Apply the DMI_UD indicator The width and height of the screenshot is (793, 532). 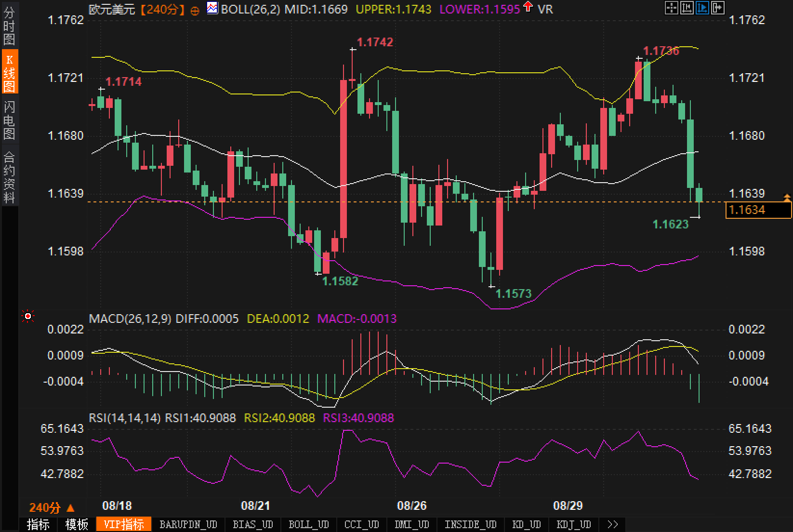click(412, 524)
